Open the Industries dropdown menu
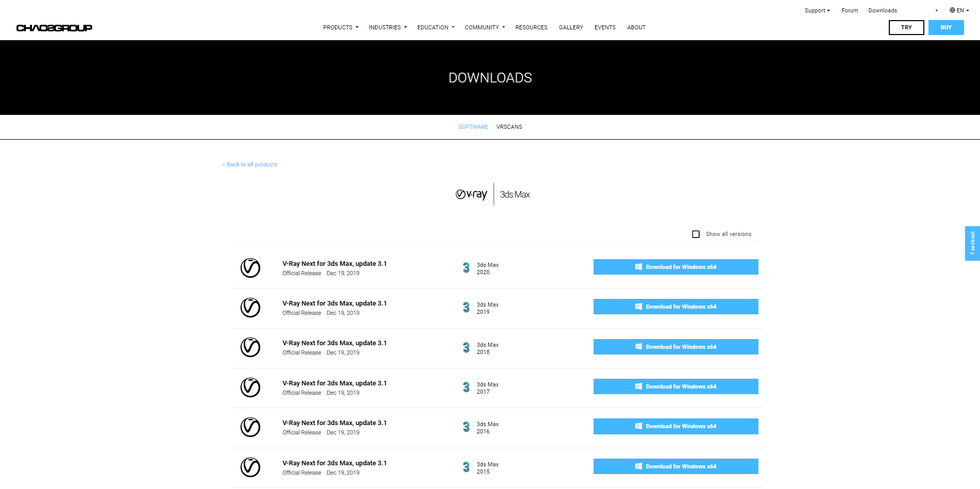 point(387,27)
